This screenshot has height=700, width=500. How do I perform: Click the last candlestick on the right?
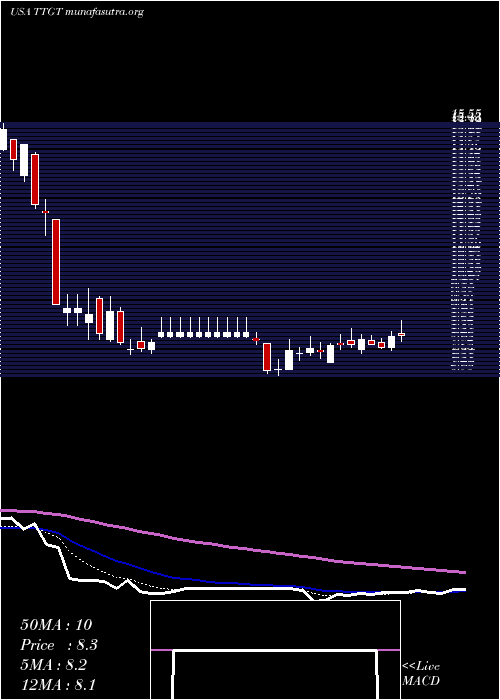click(401, 332)
